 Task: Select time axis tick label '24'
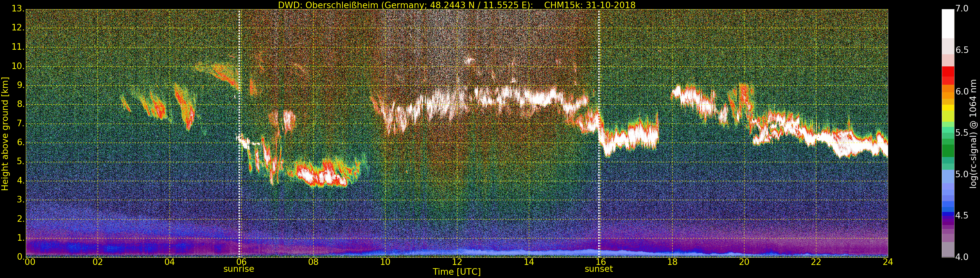pyautogui.click(x=888, y=262)
